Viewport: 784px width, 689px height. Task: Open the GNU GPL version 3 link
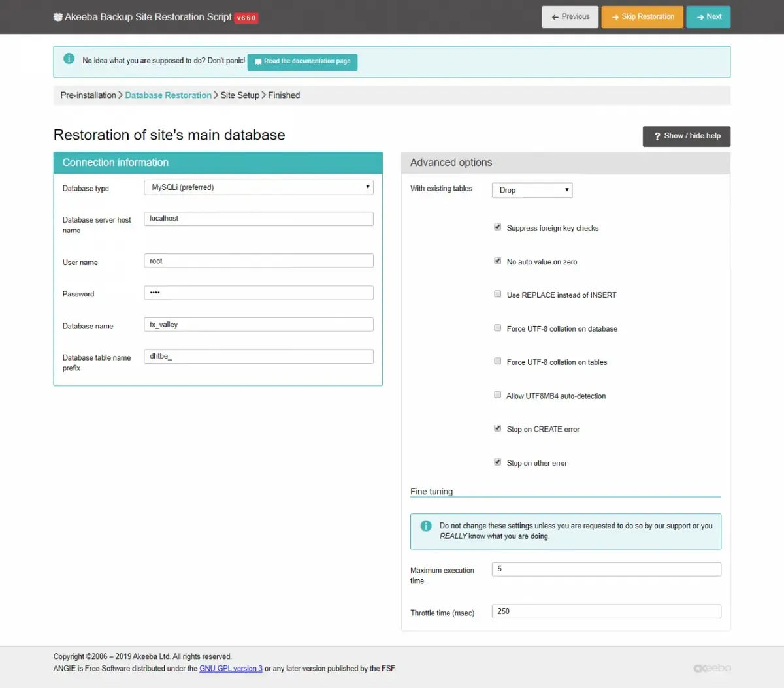coord(231,669)
